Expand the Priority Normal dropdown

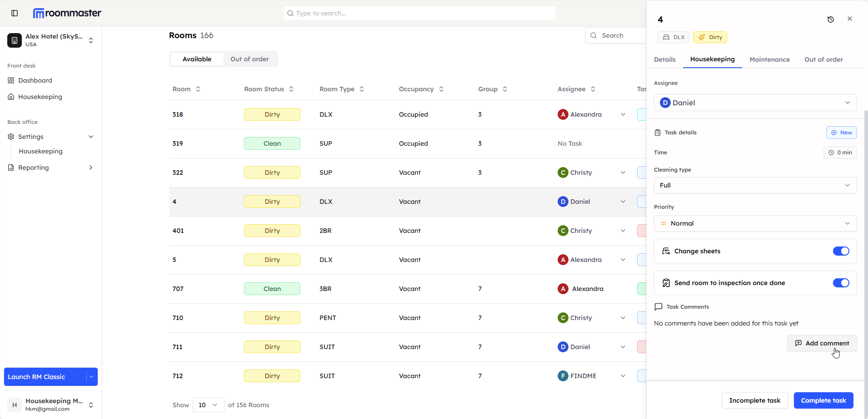(x=755, y=223)
